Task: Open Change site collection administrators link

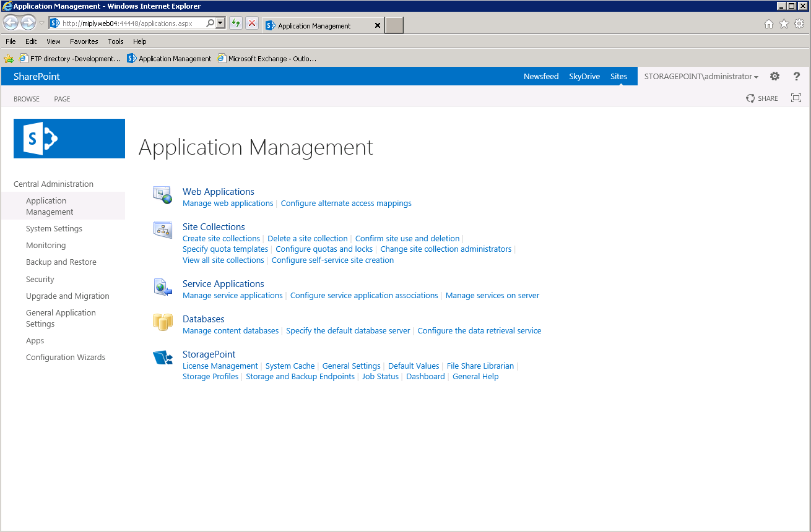Action: (446, 249)
